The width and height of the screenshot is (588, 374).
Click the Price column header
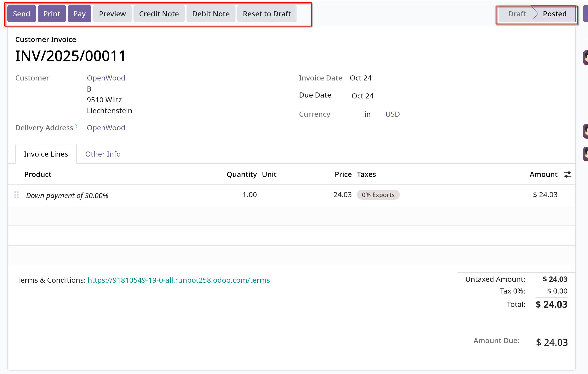point(343,174)
